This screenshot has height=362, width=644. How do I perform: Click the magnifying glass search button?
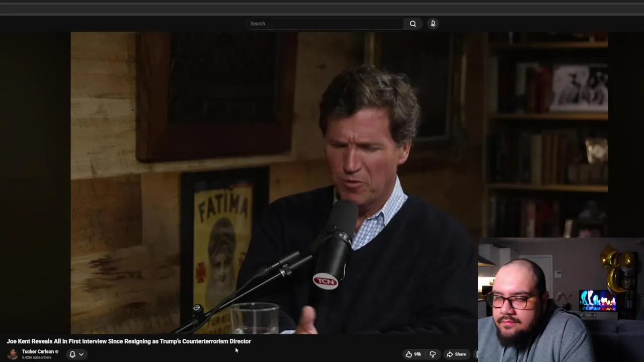(413, 24)
